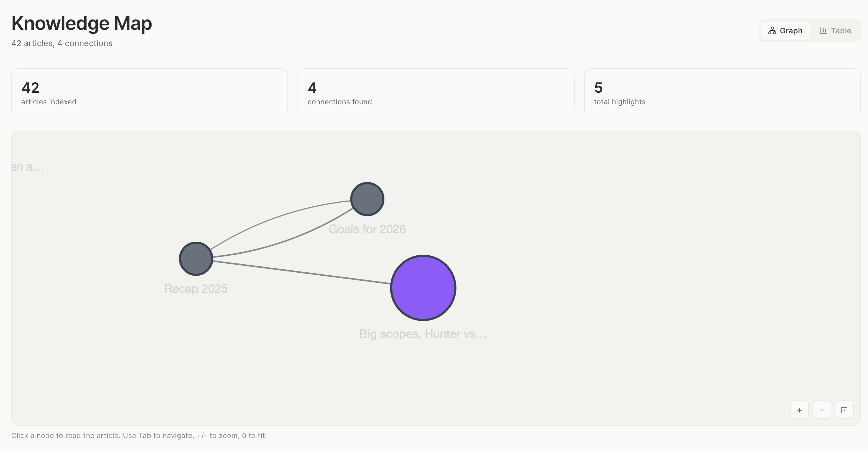Open the Recap 2025 node circle

pyautogui.click(x=196, y=259)
